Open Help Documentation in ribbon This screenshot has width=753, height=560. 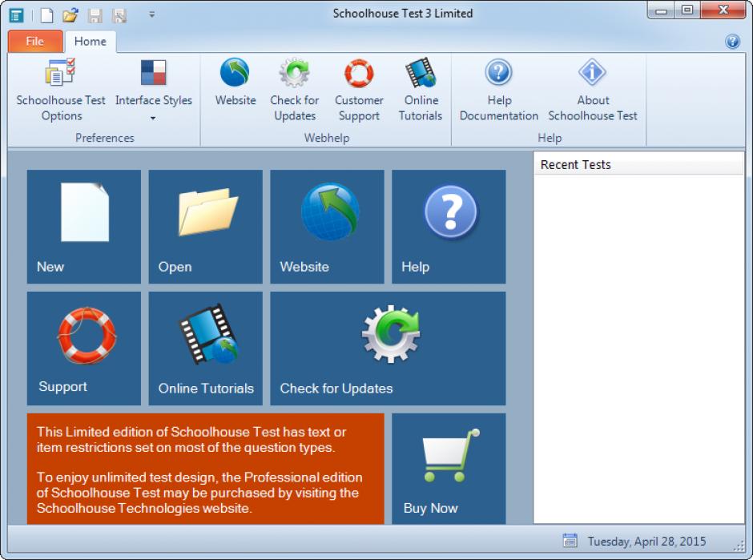click(x=499, y=91)
